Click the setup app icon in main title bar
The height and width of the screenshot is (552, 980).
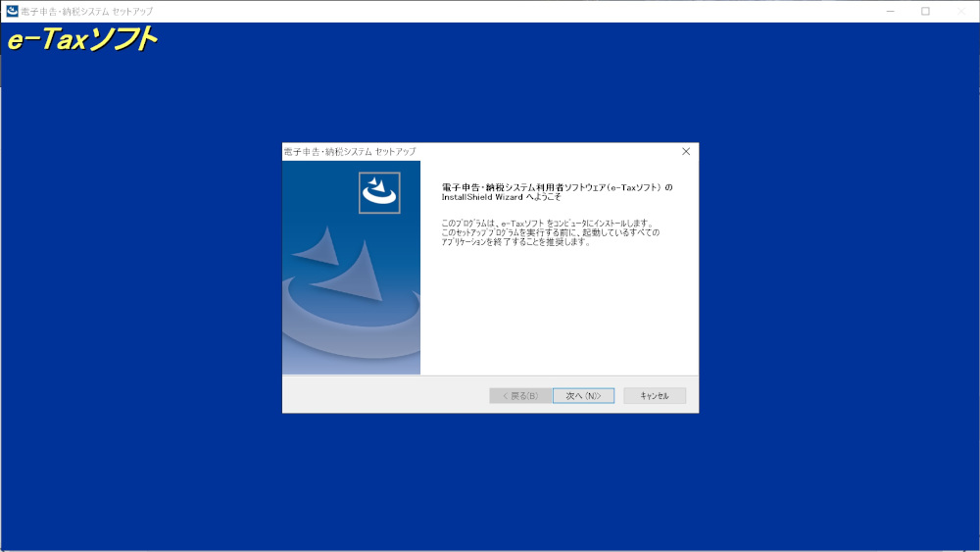point(12,11)
